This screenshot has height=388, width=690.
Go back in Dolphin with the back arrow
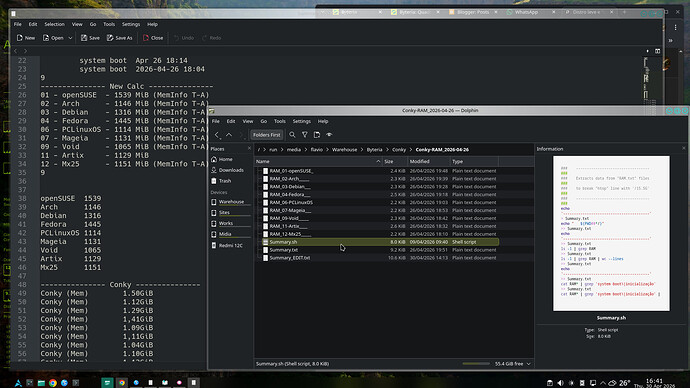click(x=217, y=135)
